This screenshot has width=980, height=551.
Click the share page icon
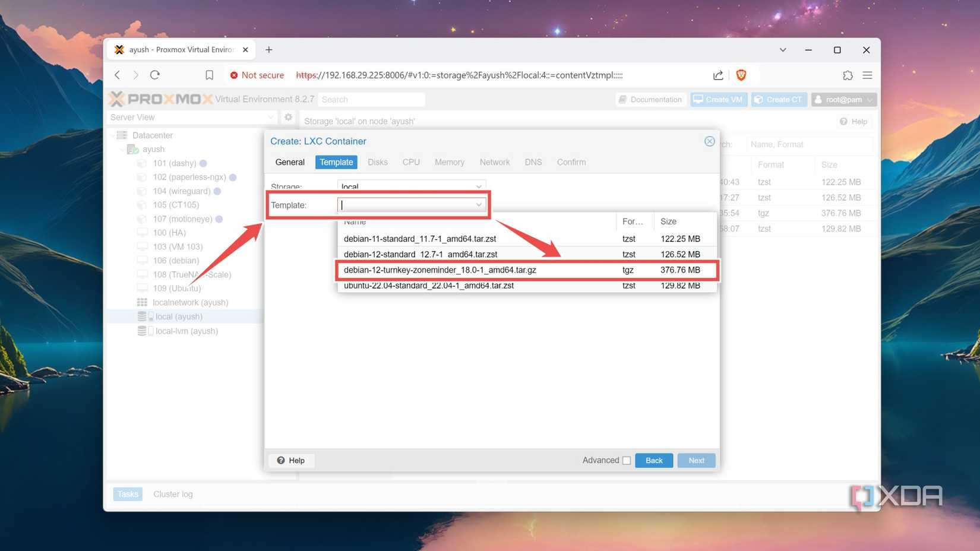pyautogui.click(x=718, y=75)
